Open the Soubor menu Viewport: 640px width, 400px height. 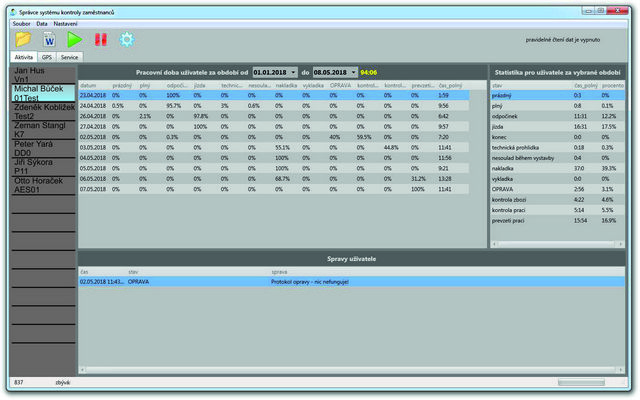[21, 24]
